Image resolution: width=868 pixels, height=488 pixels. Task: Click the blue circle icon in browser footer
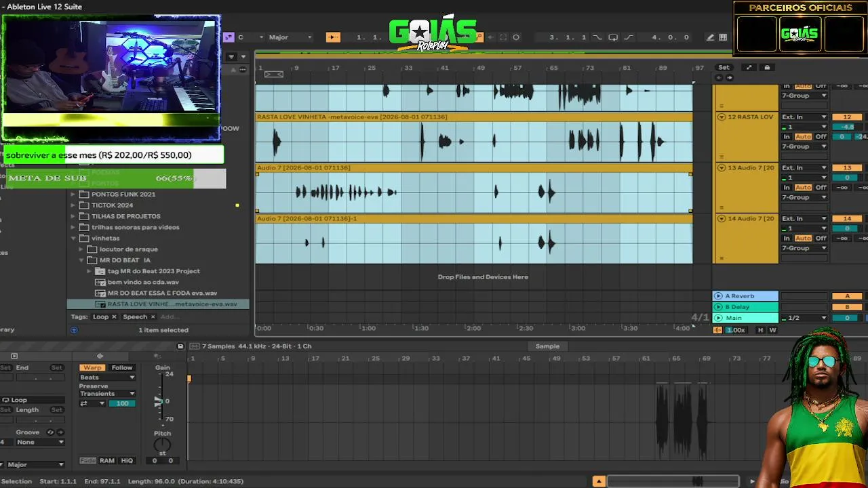pyautogui.click(x=74, y=330)
